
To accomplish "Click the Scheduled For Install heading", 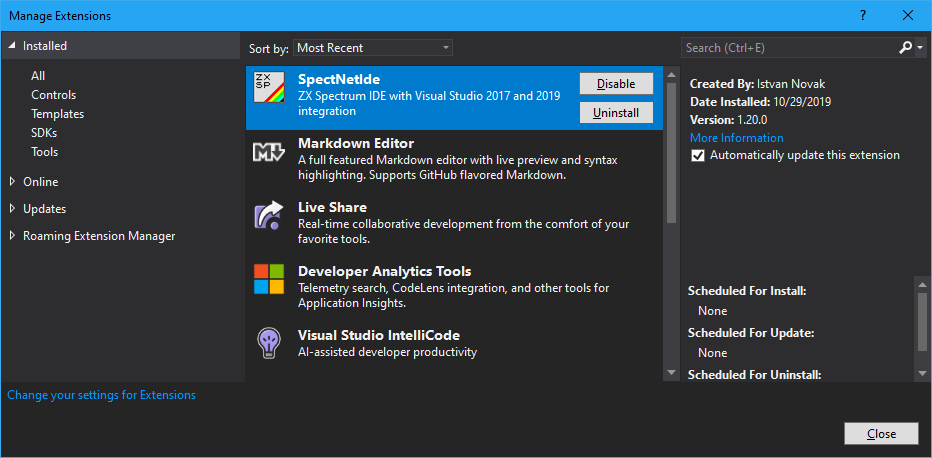I will point(747,291).
